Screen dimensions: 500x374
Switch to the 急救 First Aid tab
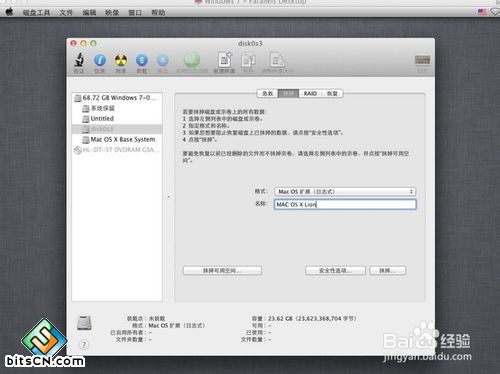point(268,93)
